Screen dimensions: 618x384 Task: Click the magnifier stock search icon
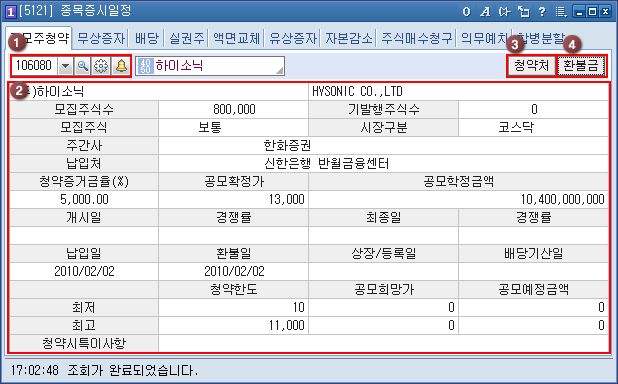(83, 66)
